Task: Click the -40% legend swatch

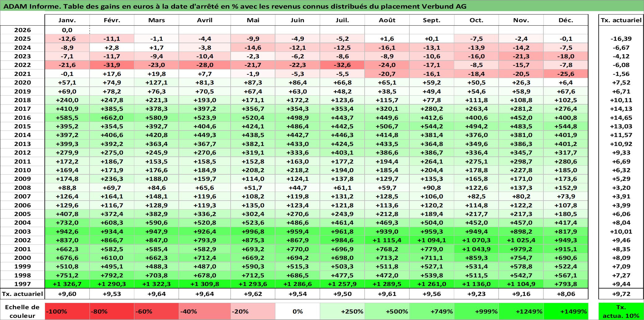Action: click(x=205, y=311)
